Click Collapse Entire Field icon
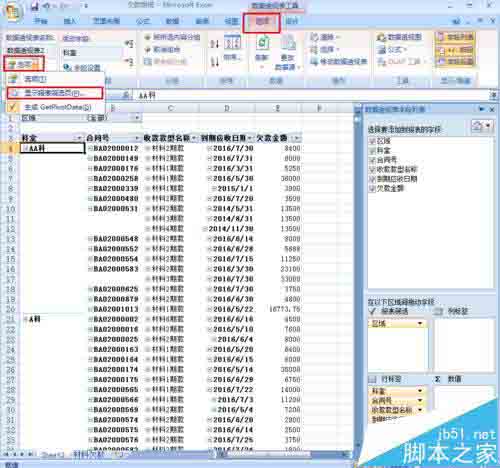The height and width of the screenshot is (468, 500). click(x=129, y=62)
